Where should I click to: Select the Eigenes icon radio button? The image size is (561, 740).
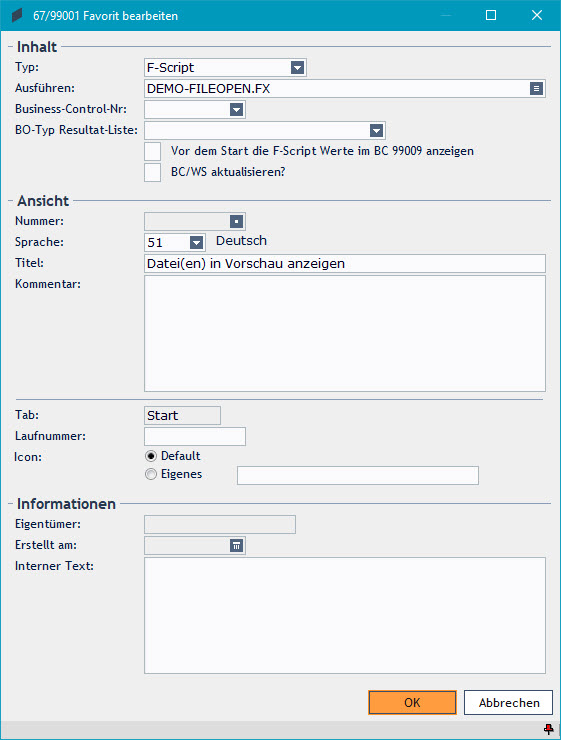pos(151,474)
